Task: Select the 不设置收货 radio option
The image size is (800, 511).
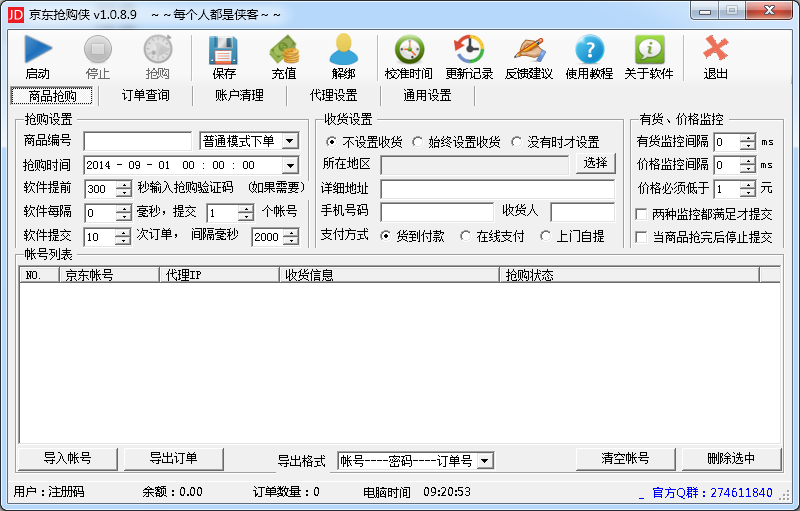Action: click(x=331, y=142)
